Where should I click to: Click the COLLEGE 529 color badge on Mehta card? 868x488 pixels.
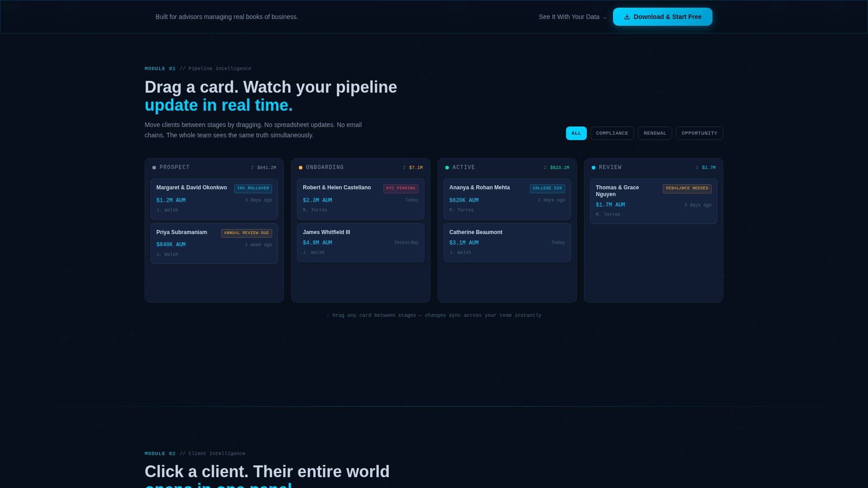coord(547,188)
